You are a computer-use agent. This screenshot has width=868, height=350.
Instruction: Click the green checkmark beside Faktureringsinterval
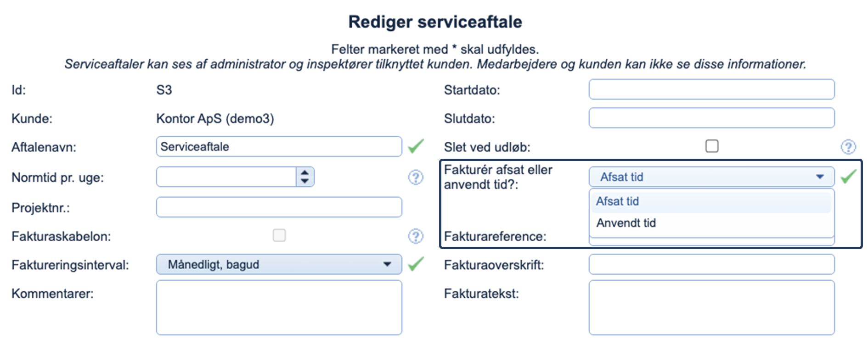416,264
